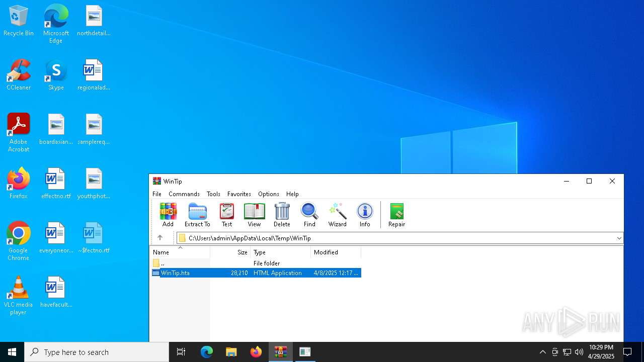
Task: Open the View toolbar icon
Action: [x=254, y=215]
